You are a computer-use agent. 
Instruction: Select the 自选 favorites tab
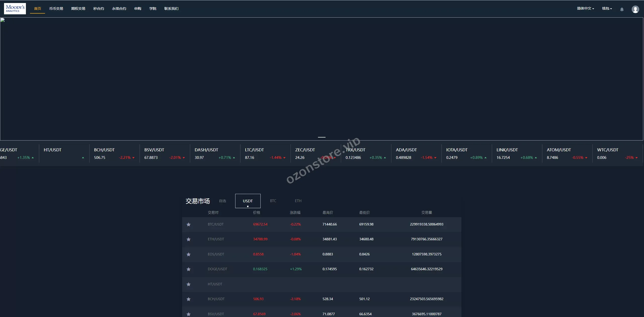pyautogui.click(x=222, y=201)
